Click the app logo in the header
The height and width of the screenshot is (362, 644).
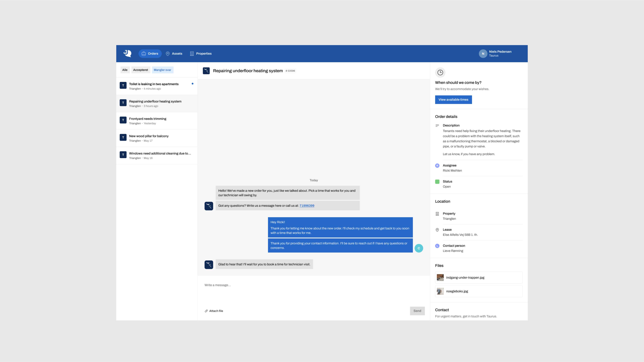point(127,53)
